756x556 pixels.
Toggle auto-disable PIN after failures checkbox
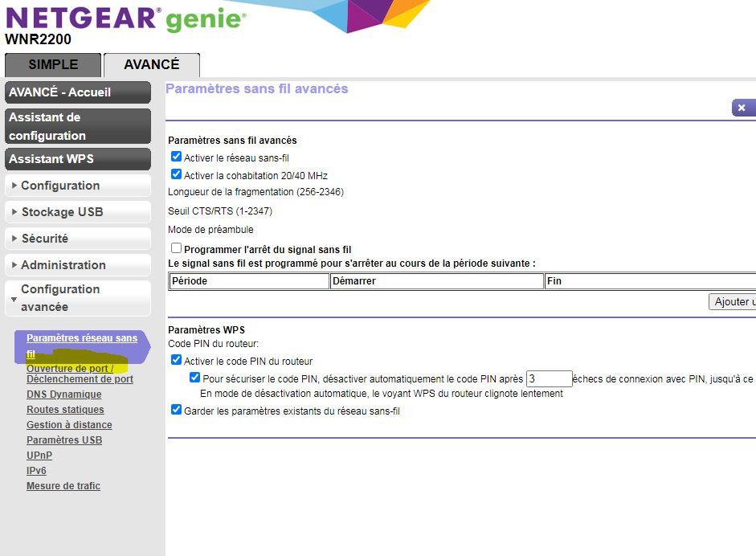[x=194, y=378]
